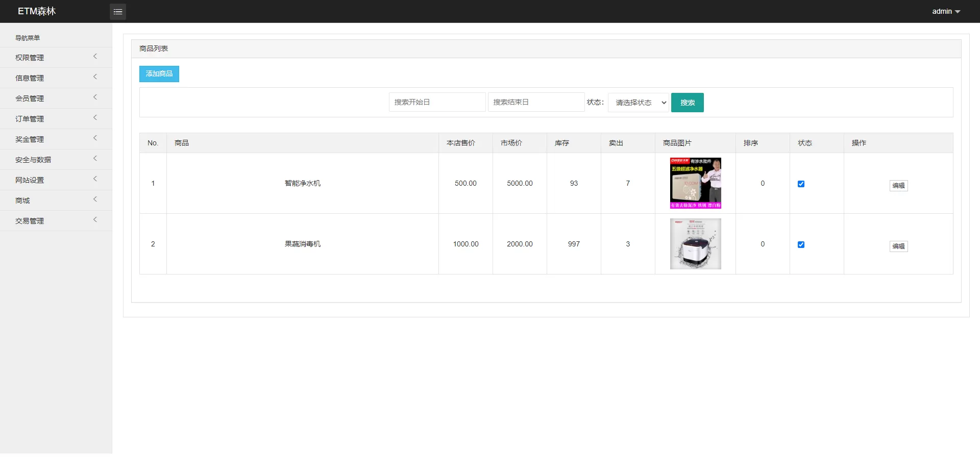Click the water purifier product thumbnail

(x=695, y=183)
